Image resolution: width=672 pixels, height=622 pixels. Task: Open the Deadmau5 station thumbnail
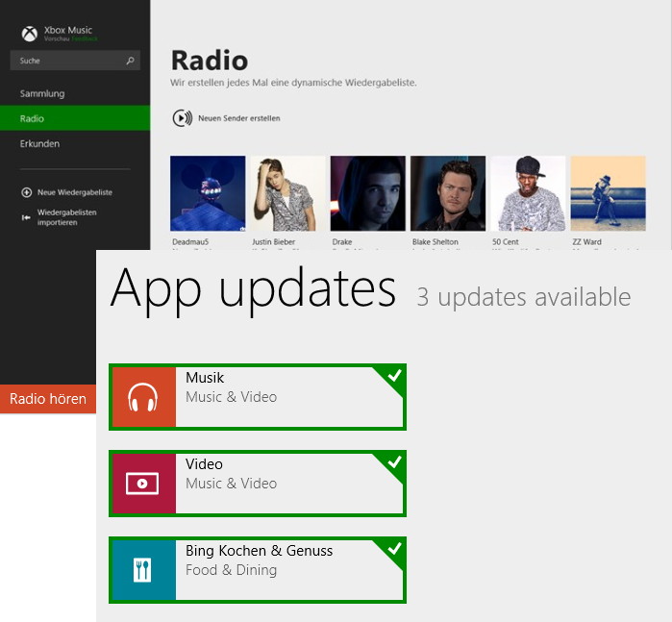click(208, 193)
